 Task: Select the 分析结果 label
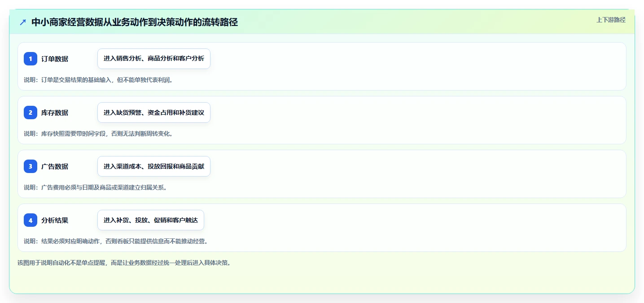click(x=55, y=220)
